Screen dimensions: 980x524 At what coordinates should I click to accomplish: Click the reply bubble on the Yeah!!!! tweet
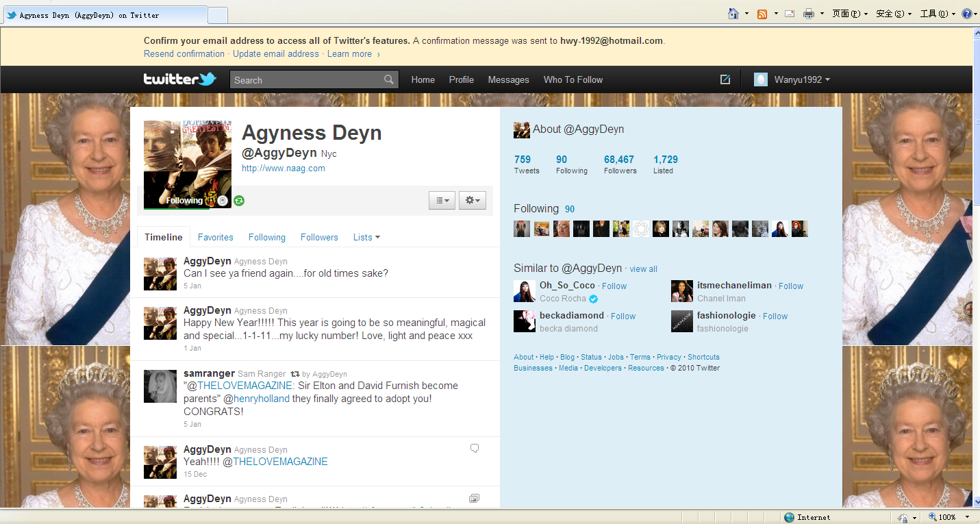(x=475, y=449)
